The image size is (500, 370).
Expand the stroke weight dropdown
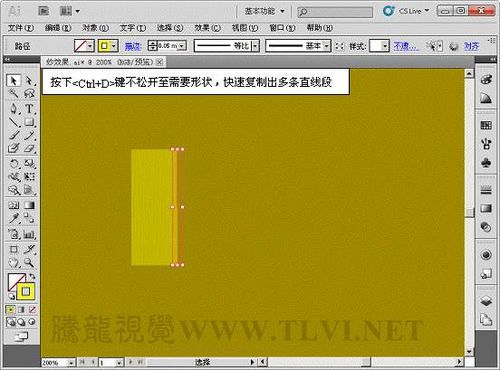(x=182, y=46)
